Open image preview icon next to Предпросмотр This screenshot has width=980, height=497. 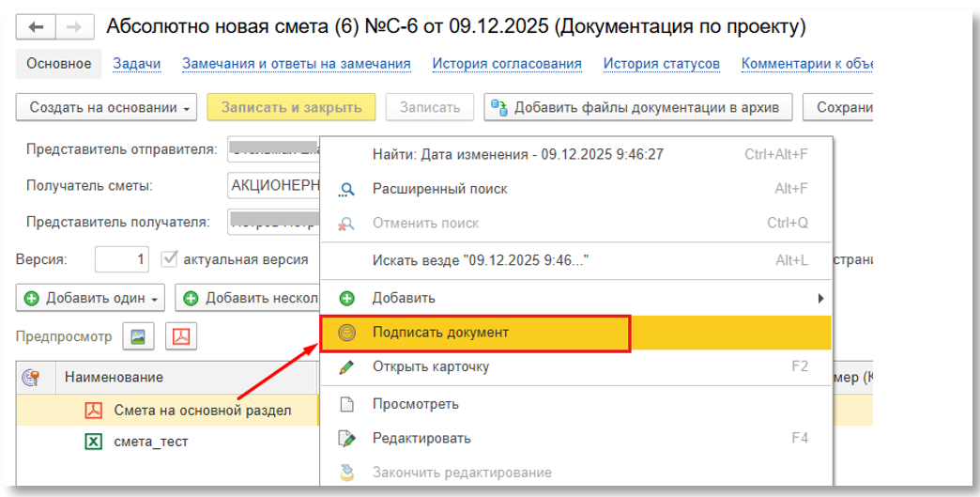(138, 336)
